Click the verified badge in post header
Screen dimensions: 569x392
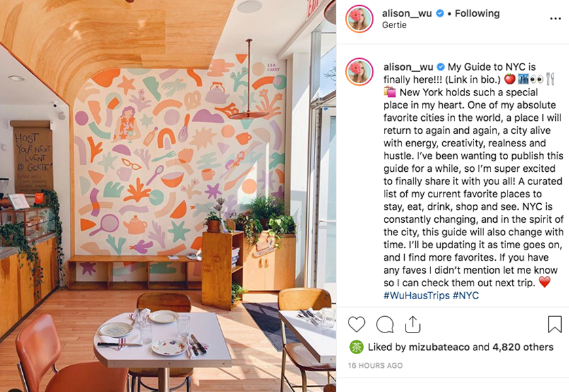coord(440,14)
